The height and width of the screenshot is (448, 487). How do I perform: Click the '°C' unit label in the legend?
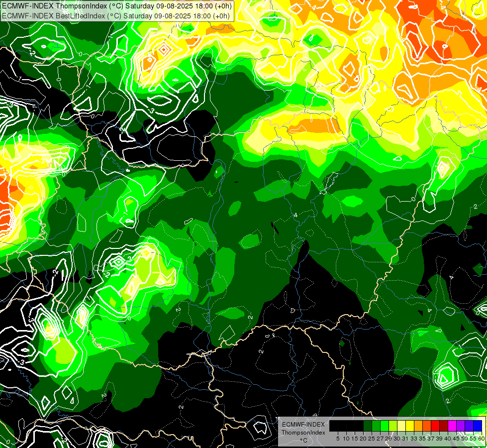coord(304,440)
